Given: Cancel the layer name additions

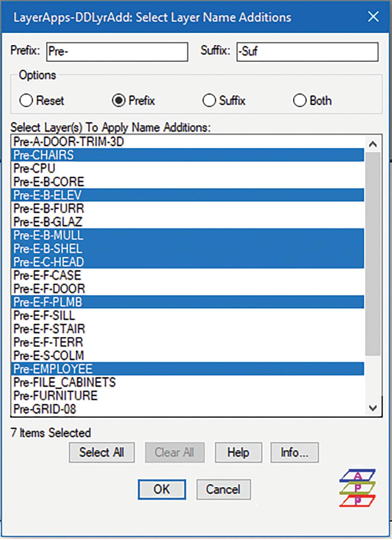Looking at the screenshot, I should pyautogui.click(x=223, y=489).
